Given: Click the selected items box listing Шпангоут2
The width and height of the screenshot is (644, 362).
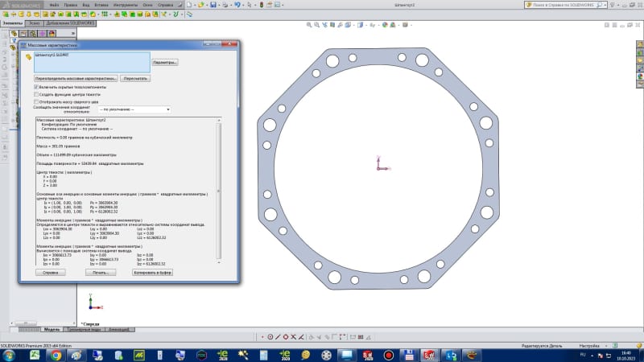Looking at the screenshot, I should coord(92,62).
